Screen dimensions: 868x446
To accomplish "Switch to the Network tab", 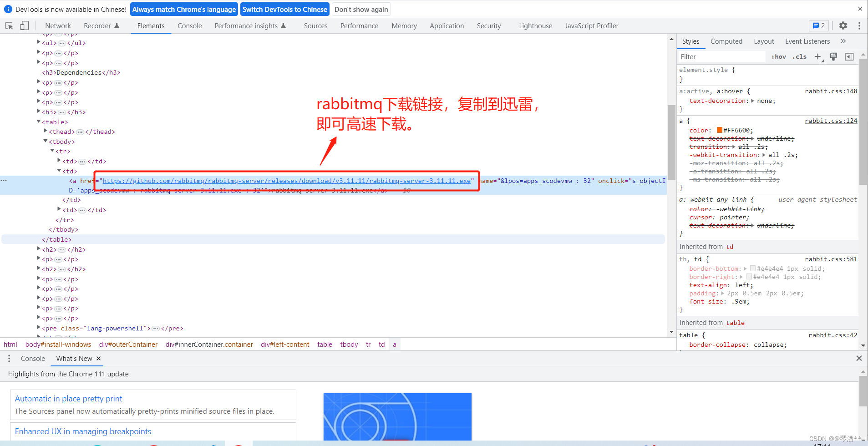I will tap(58, 26).
